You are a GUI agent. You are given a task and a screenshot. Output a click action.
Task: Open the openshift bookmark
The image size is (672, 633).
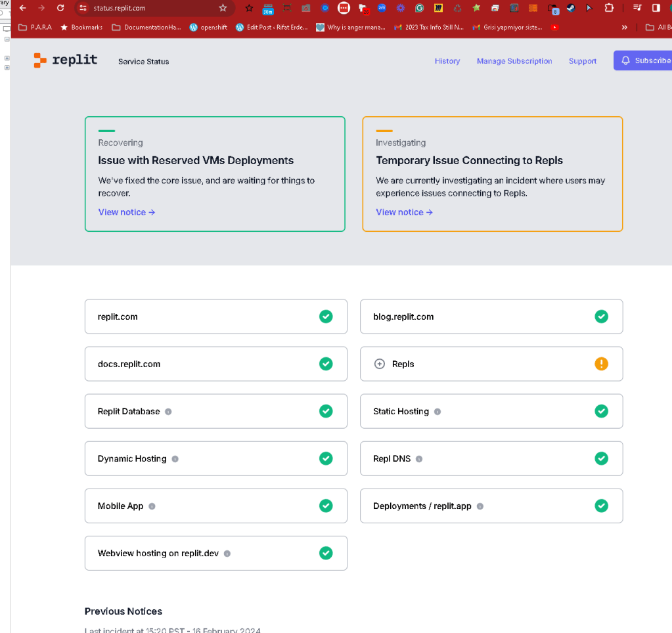pyautogui.click(x=208, y=28)
